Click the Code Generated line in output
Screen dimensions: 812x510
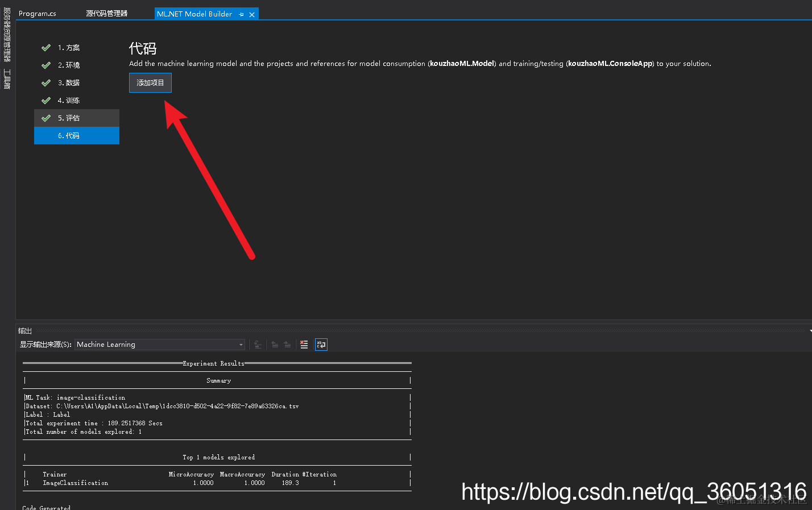[47, 508]
